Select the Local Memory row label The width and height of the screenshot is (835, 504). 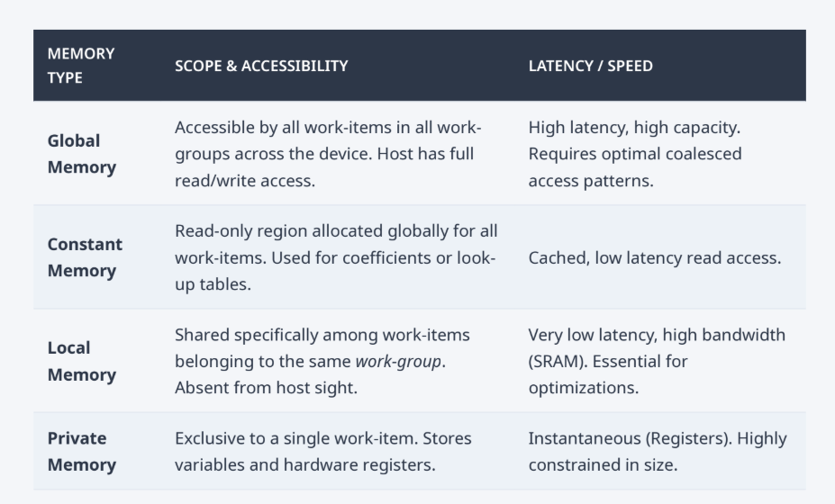[82, 361]
